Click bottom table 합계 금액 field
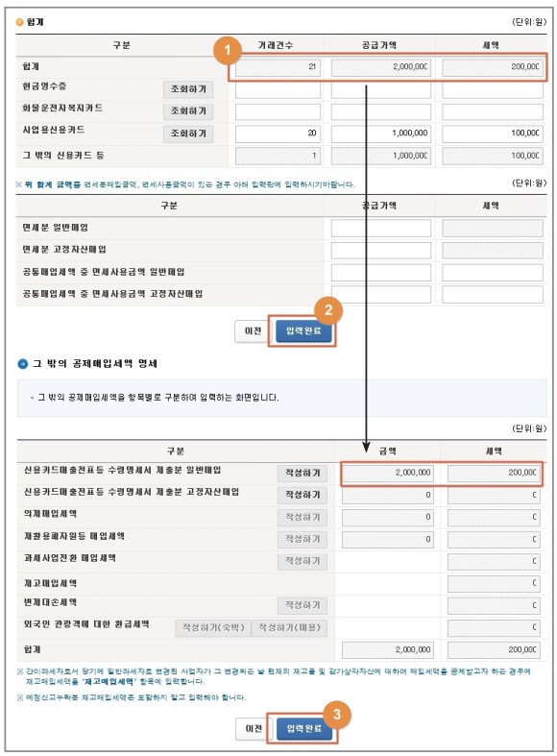Image resolution: width=557 pixels, height=756 pixels. [388, 650]
